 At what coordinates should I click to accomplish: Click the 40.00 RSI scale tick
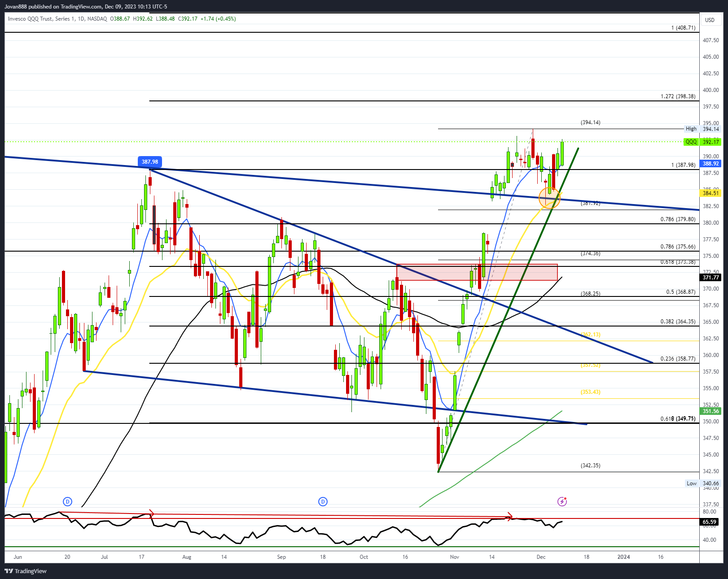tap(709, 540)
